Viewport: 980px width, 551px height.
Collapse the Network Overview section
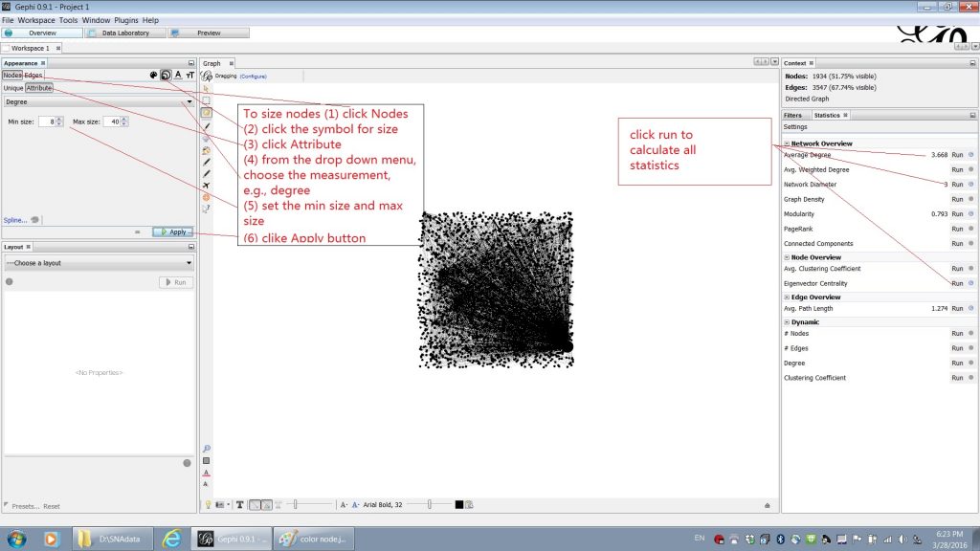(787, 143)
